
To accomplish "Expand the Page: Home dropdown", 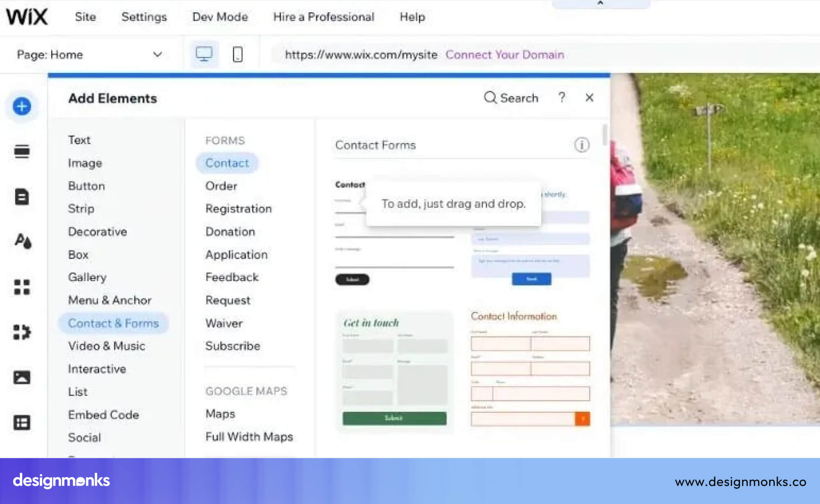I will coord(157,54).
